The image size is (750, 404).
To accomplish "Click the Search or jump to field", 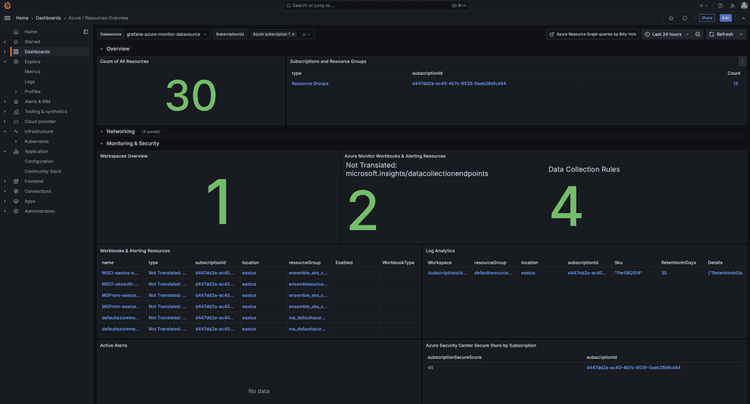I will 375,5.
